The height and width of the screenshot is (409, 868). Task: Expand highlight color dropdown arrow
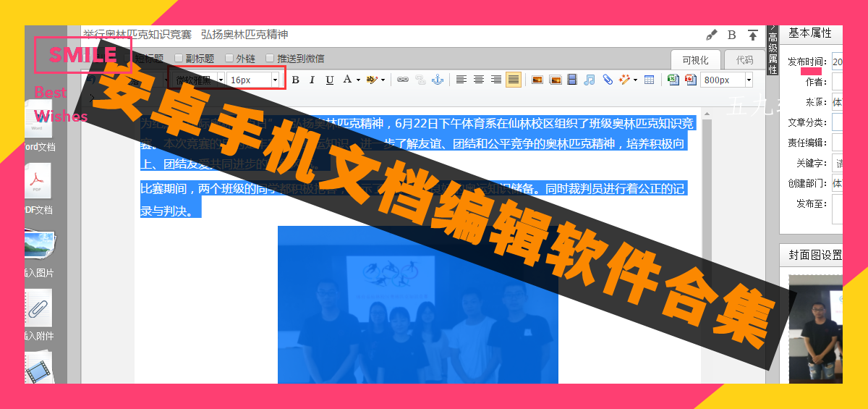[x=383, y=80]
